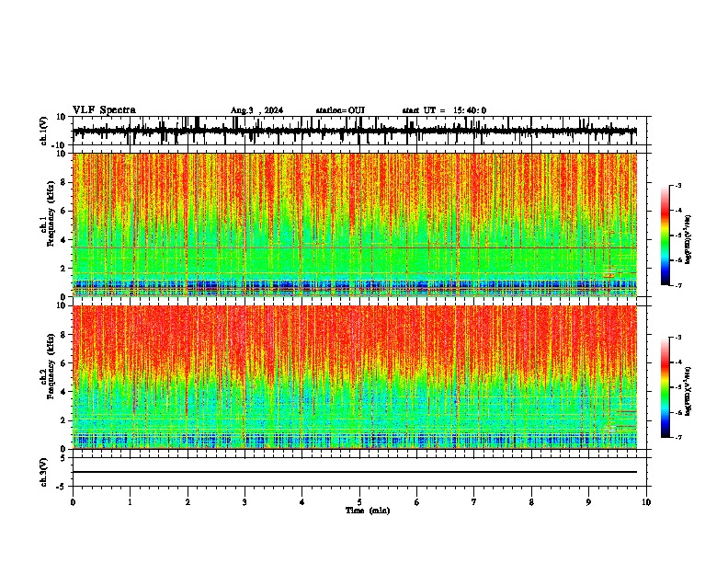Click the ch.1 "Frequency (kHz)" axis label
Image resolution: width=728 pixels, height=563 pixels.
[51, 214]
